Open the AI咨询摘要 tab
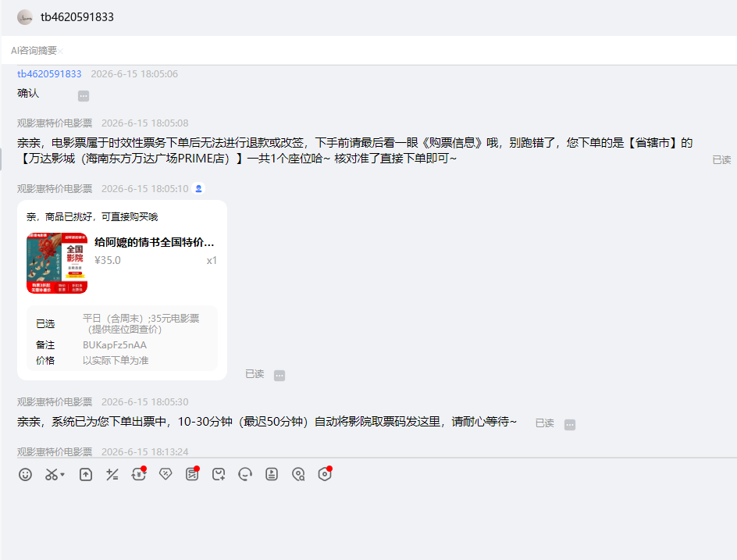Image resolution: width=737 pixels, height=560 pixels. [34, 50]
